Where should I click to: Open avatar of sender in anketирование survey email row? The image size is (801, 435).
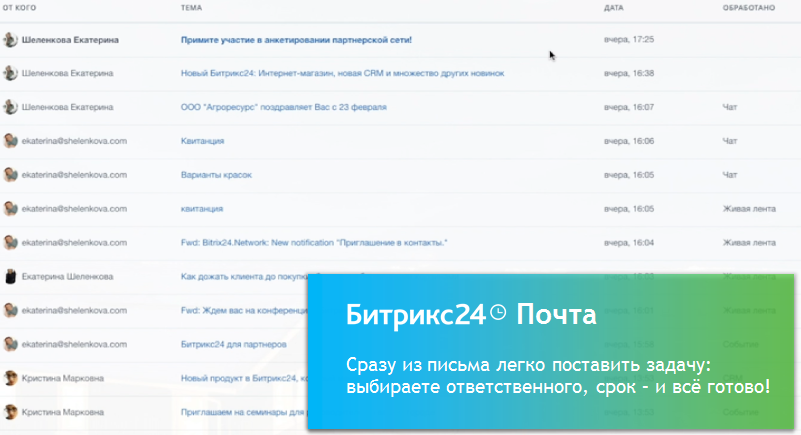pyautogui.click(x=10, y=40)
